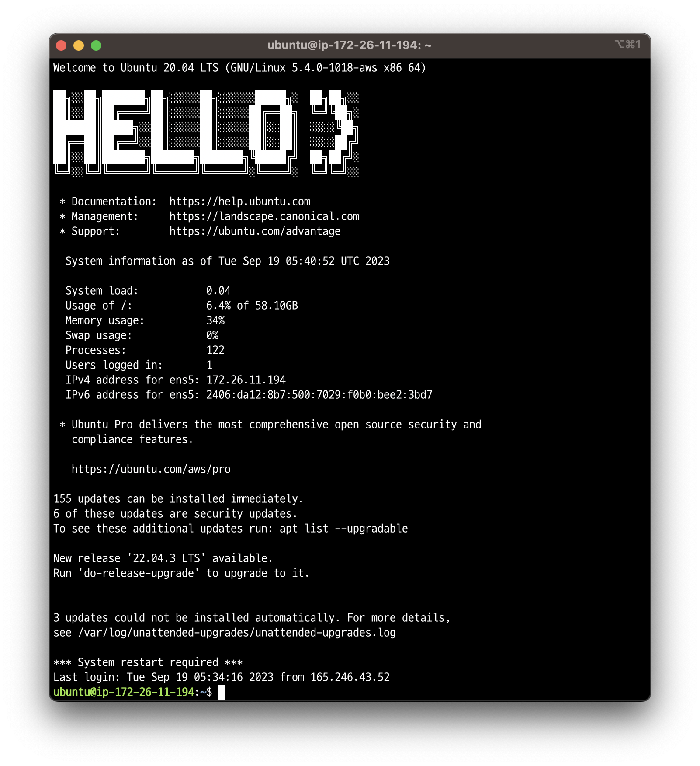The image size is (700, 766).
Task: Click the Welcome to Ubuntu 20.04 LTS line
Action: click(239, 68)
